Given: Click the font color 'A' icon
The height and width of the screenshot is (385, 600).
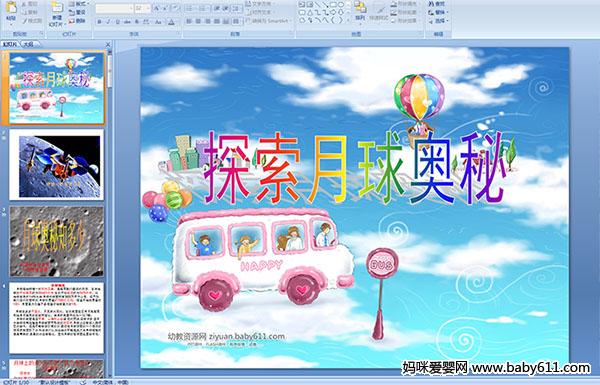Looking at the screenshot, I should pyautogui.click(x=171, y=22).
